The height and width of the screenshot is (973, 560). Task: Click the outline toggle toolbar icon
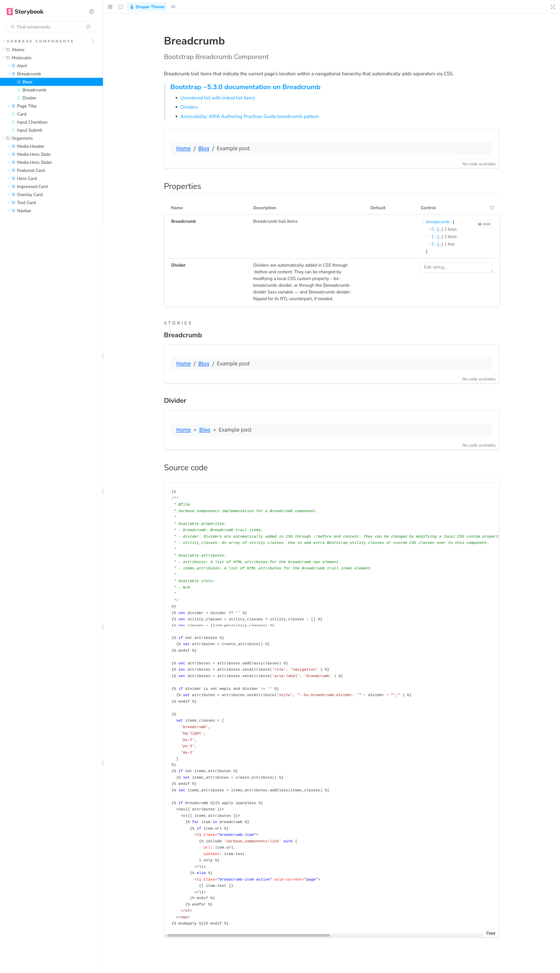coord(121,7)
